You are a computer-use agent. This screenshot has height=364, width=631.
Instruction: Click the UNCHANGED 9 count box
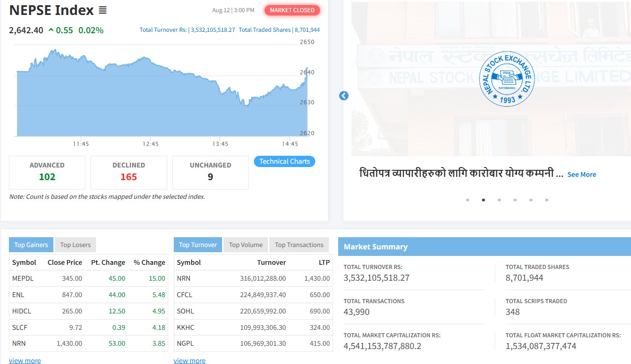tap(210, 172)
